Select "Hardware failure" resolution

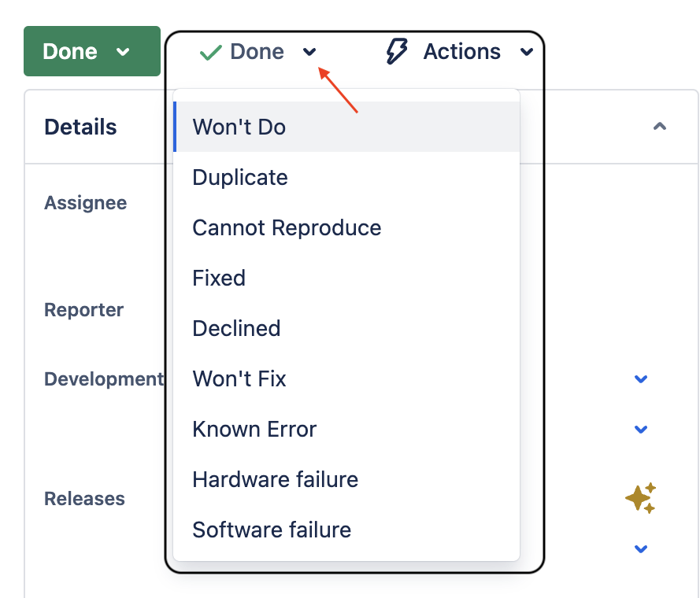pyautogui.click(x=275, y=479)
